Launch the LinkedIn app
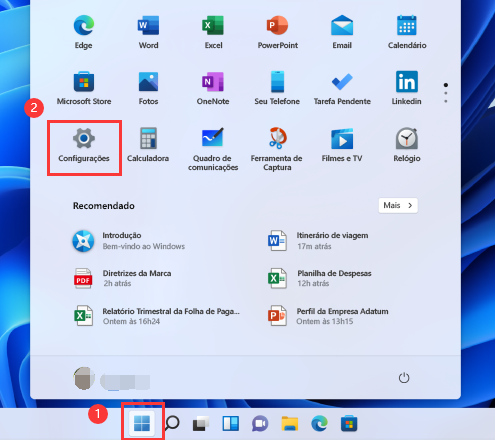The image size is (495, 440). [406, 88]
